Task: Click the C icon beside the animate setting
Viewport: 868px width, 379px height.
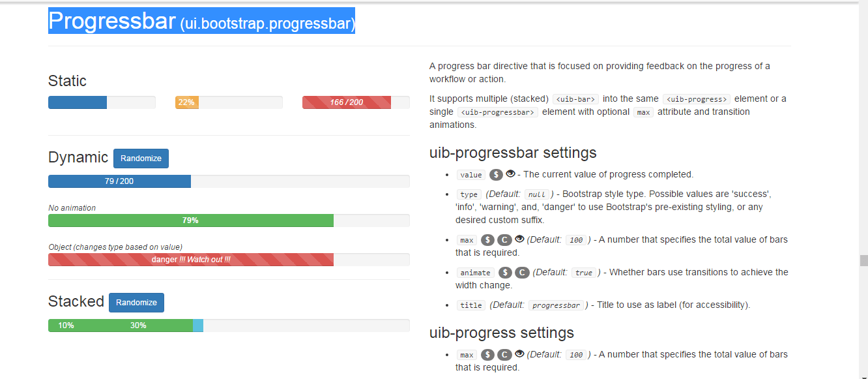Action: (522, 272)
